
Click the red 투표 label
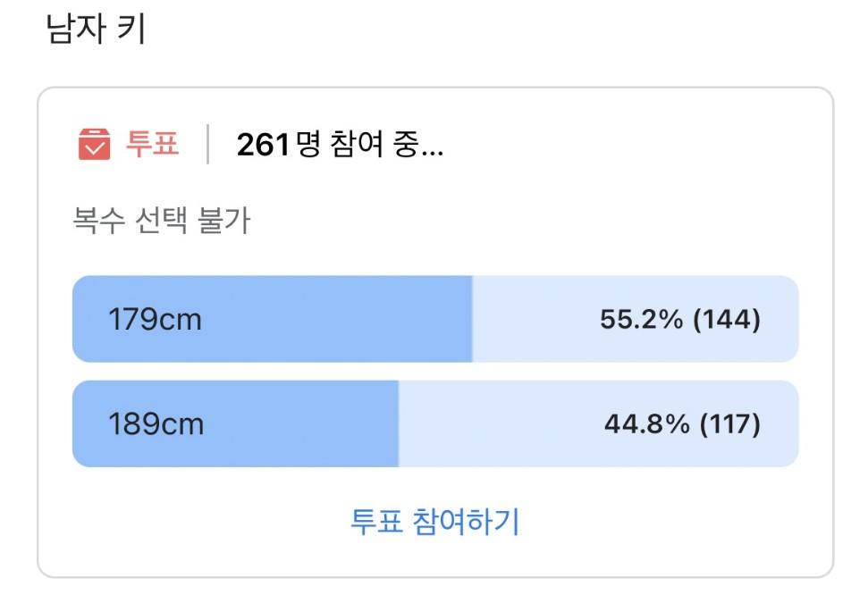(x=152, y=143)
